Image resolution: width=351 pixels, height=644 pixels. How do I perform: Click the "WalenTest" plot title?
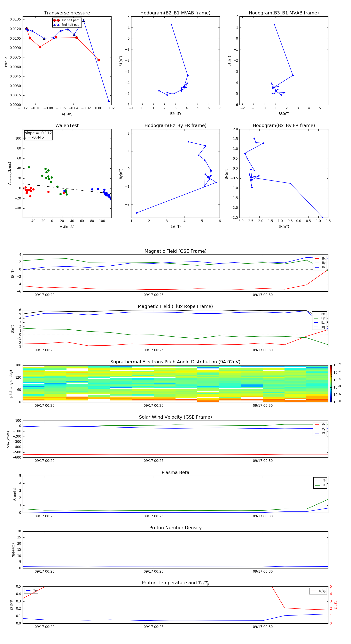coord(67,125)
